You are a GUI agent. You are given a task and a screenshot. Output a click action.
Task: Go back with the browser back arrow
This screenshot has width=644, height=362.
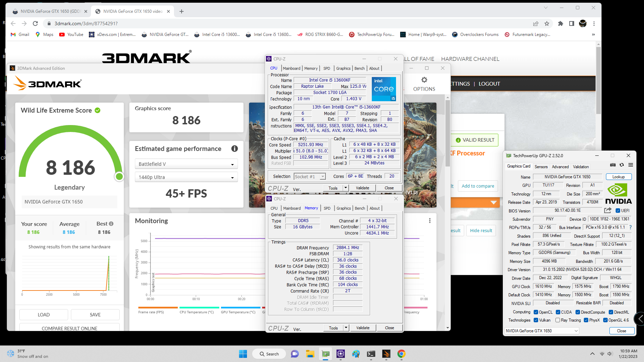coord(13,23)
